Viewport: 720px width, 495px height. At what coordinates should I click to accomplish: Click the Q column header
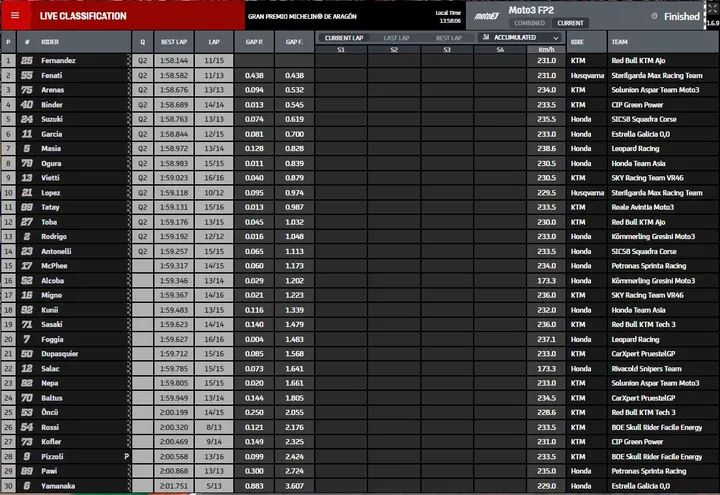[143, 42]
